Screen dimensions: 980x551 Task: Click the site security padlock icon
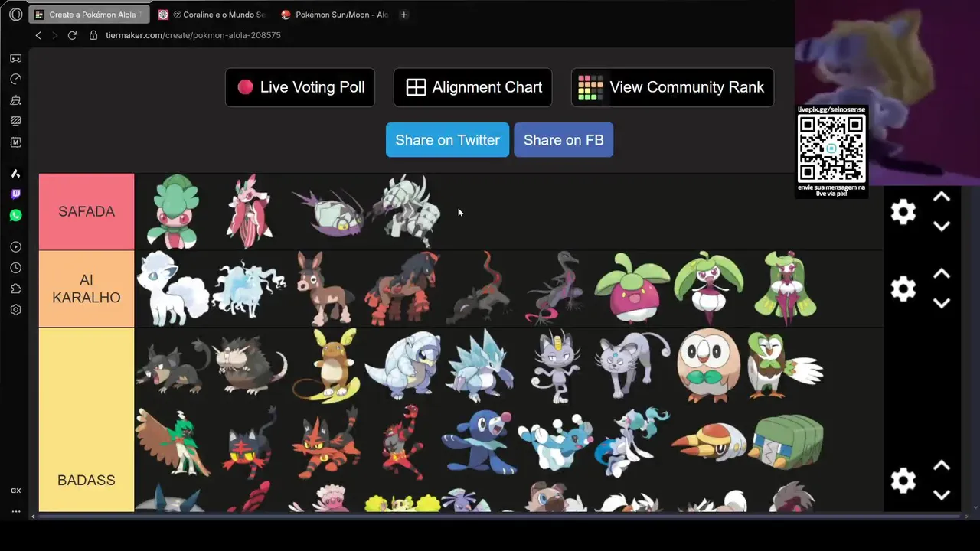point(93,35)
